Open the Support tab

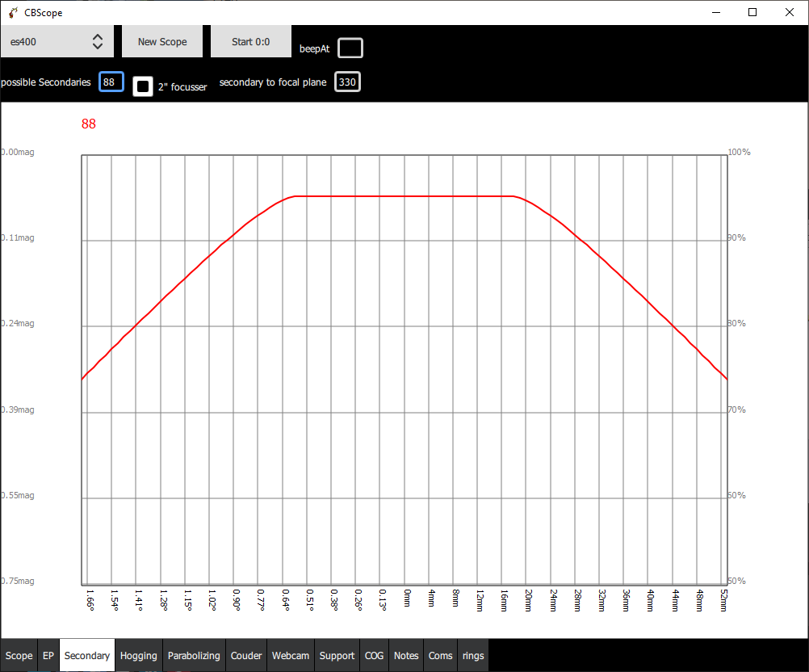337,656
